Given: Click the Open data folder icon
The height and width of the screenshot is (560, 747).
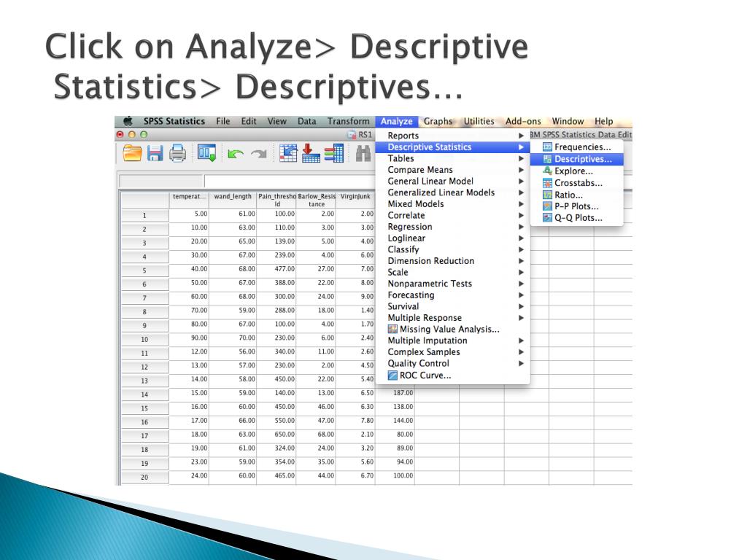Looking at the screenshot, I should [132, 153].
